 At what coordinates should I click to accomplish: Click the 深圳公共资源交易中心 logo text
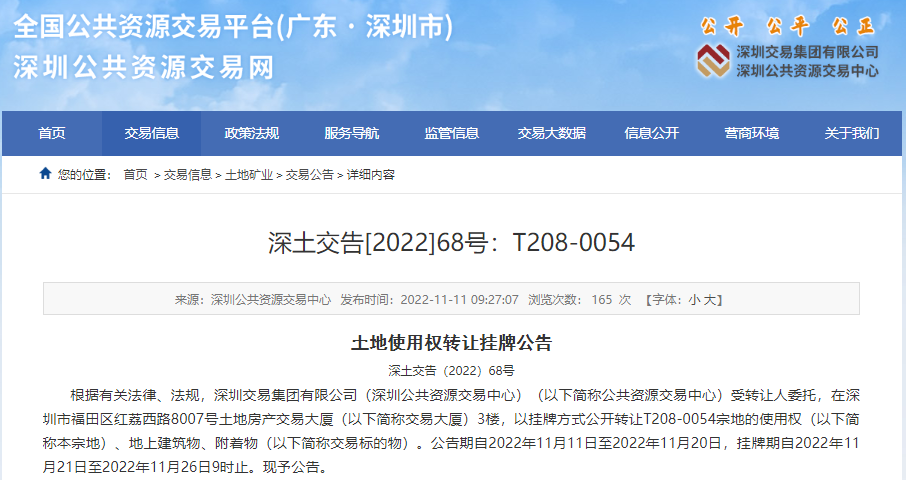tap(807, 70)
